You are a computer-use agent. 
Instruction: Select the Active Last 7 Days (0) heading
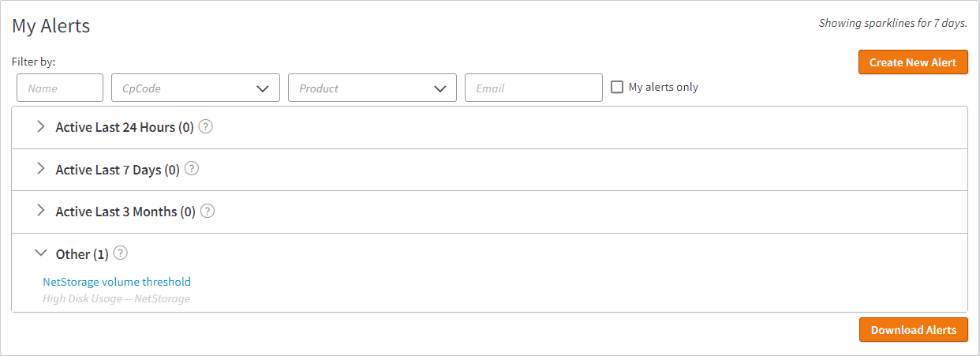click(x=118, y=170)
